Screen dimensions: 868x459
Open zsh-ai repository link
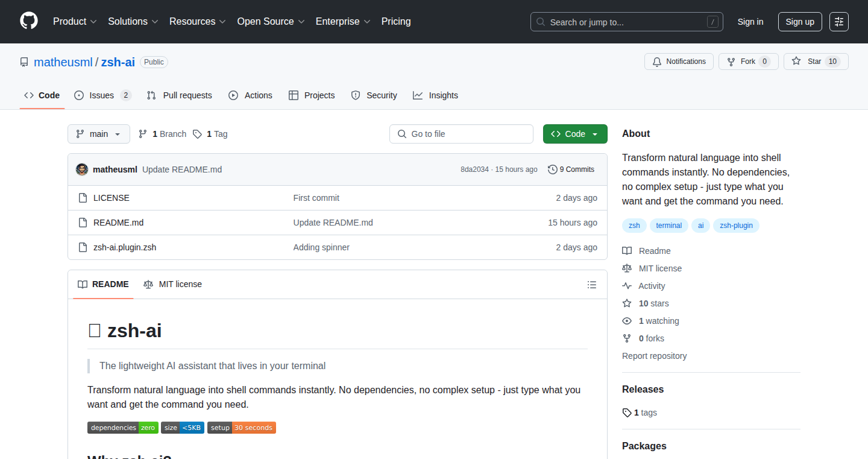(x=118, y=62)
